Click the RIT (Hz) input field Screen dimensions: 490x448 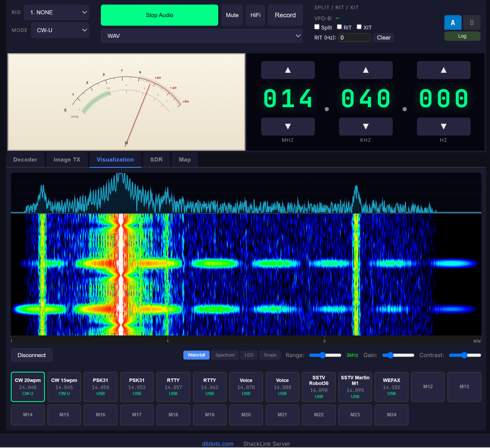pos(355,38)
